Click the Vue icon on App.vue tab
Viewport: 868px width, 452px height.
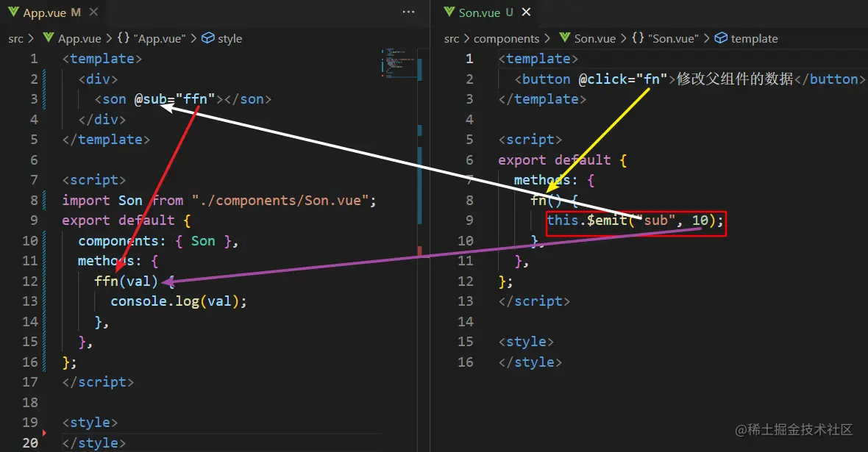point(13,12)
